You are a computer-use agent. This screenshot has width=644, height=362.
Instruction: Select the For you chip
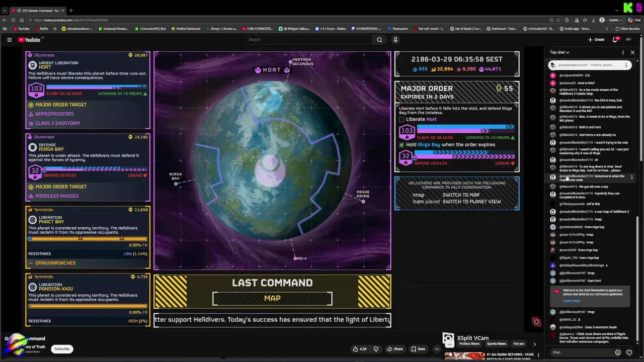(519, 344)
